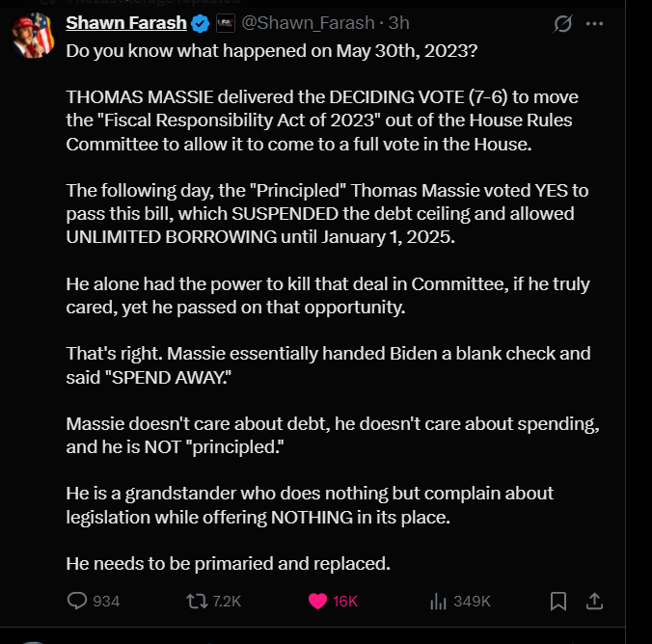The image size is (652, 644).
Task: Click the blue verified checkmark badge
Action: pos(200,23)
